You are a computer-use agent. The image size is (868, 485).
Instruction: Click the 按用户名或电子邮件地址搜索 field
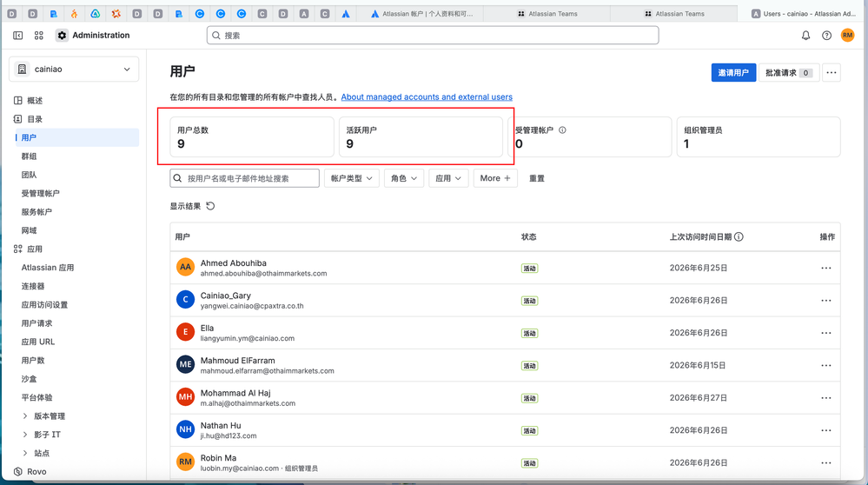click(x=245, y=178)
